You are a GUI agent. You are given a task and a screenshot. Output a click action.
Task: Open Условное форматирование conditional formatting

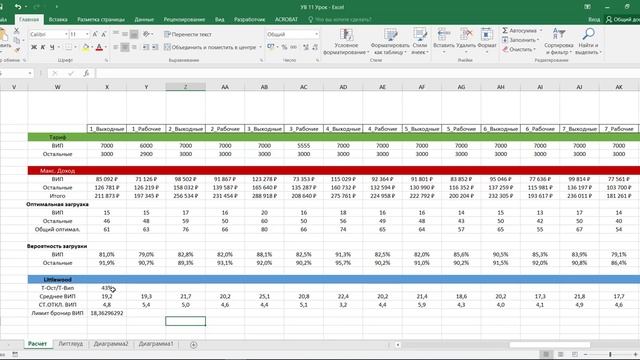tap(346, 41)
